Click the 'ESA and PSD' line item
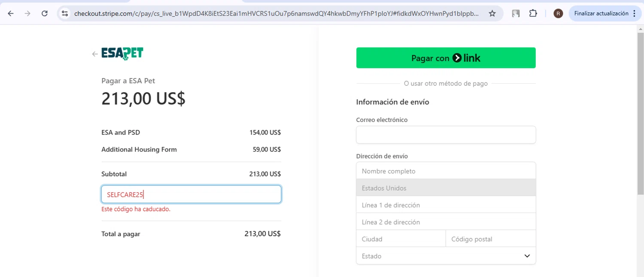 [121, 132]
